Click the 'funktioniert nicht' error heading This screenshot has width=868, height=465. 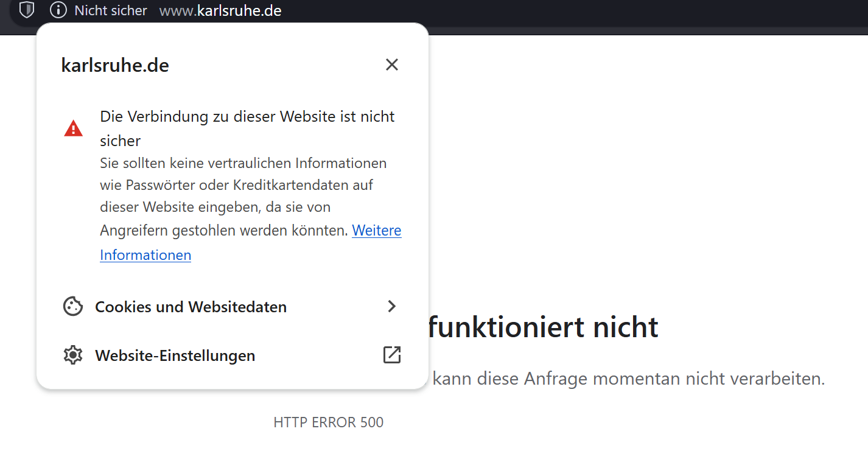[x=543, y=327]
